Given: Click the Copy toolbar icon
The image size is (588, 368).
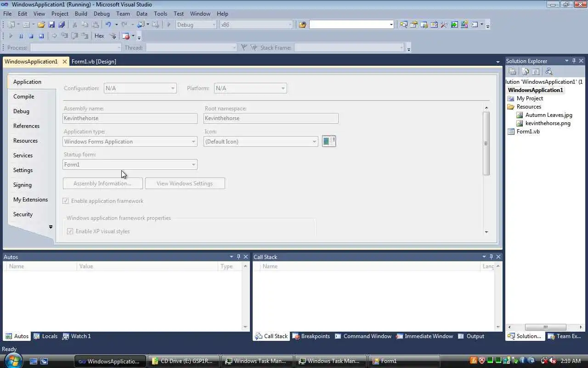Looking at the screenshot, I should pos(85,24).
